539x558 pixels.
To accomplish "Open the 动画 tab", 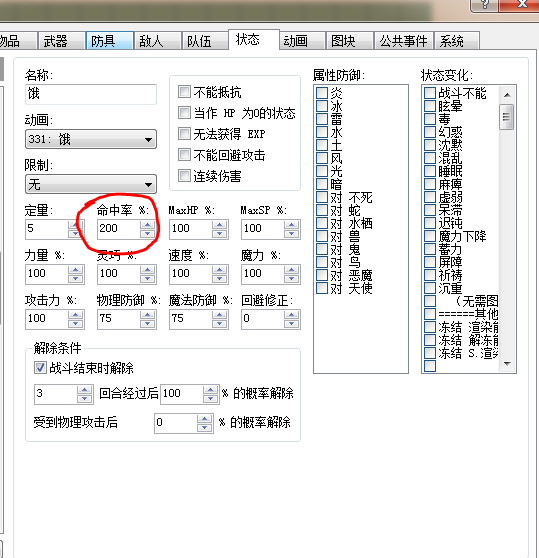I will pyautogui.click(x=302, y=41).
